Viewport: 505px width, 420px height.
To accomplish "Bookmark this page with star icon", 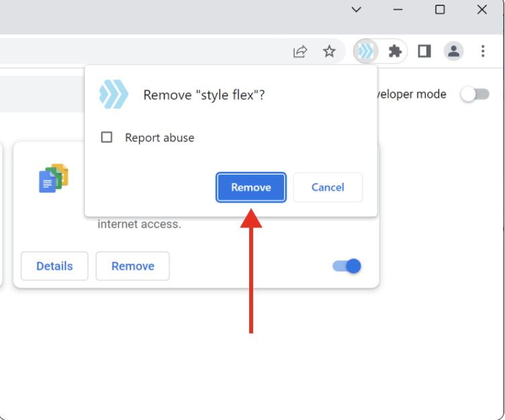I will 329,51.
